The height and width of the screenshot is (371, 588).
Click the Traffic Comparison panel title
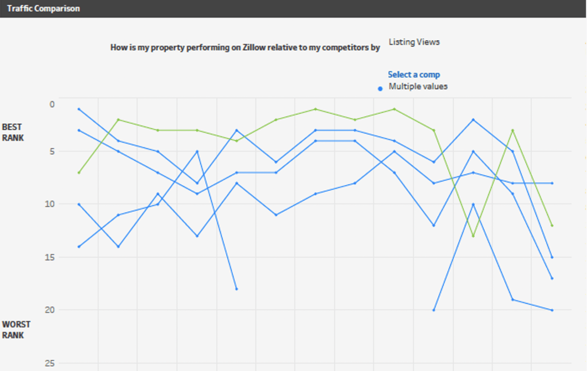[x=43, y=8]
